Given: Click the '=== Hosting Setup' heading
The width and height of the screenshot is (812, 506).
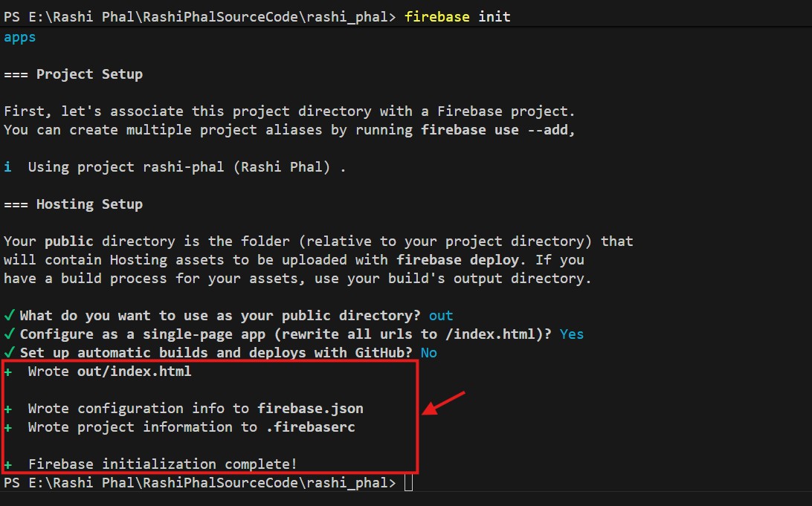Looking at the screenshot, I should (x=73, y=204).
